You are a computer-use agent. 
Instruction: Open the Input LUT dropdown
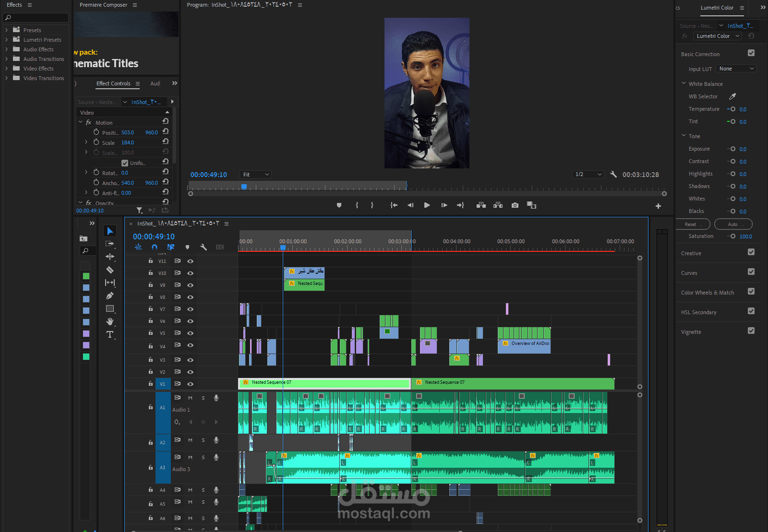[x=736, y=69]
